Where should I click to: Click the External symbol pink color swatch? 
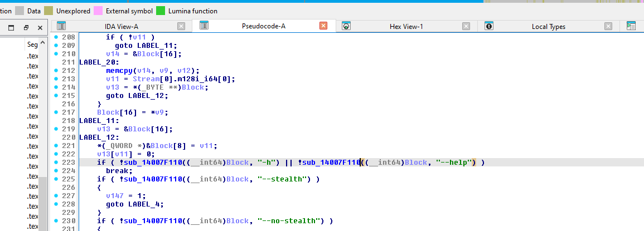(98, 11)
